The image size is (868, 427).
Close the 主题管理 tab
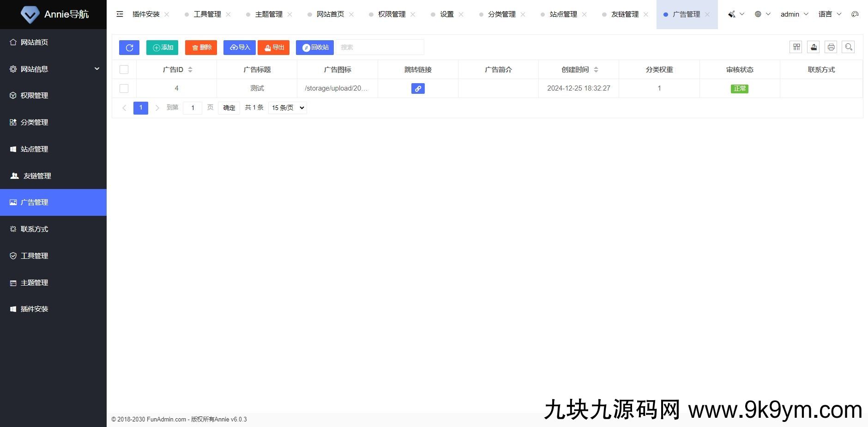click(x=289, y=14)
